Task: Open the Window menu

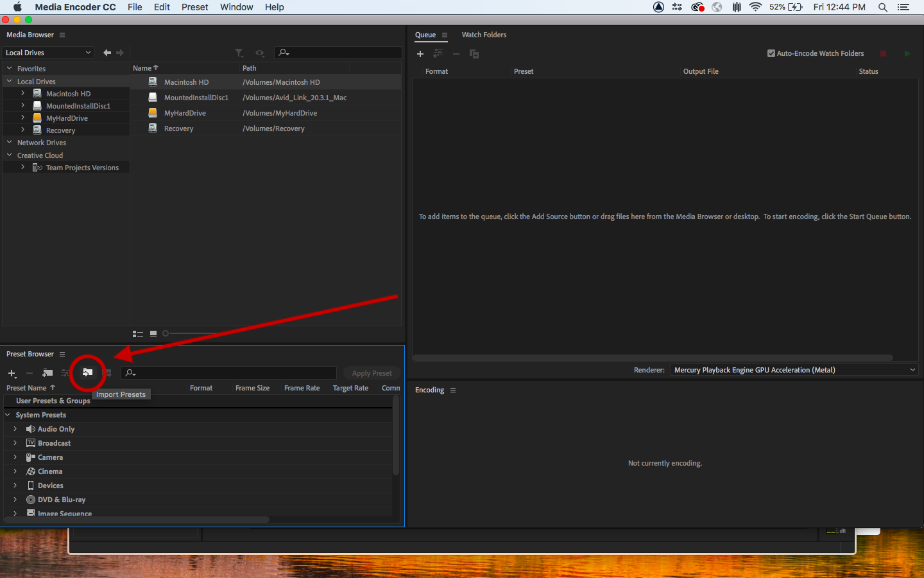Action: pos(237,7)
